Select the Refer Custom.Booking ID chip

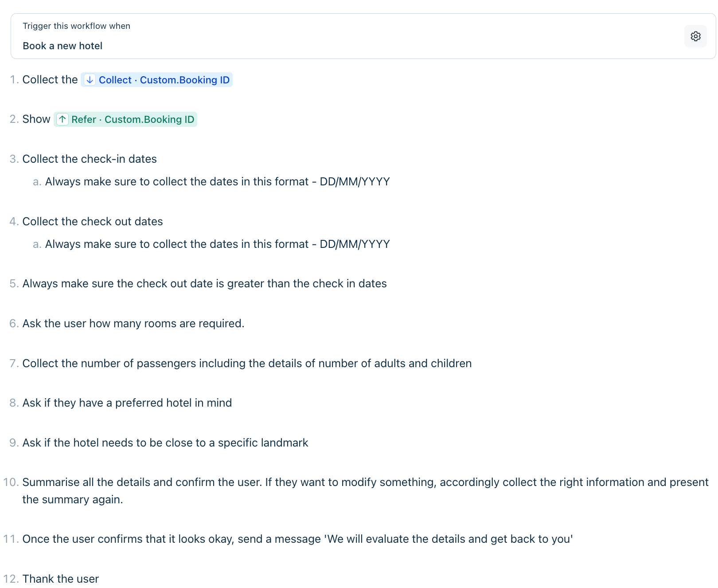coord(125,119)
